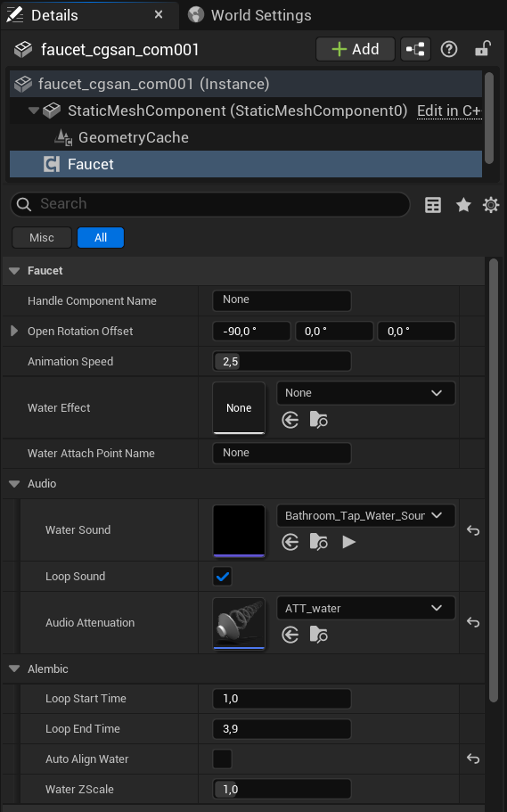The height and width of the screenshot is (812, 507).
Task: Open the Details settings gear icon
Action: (491, 205)
